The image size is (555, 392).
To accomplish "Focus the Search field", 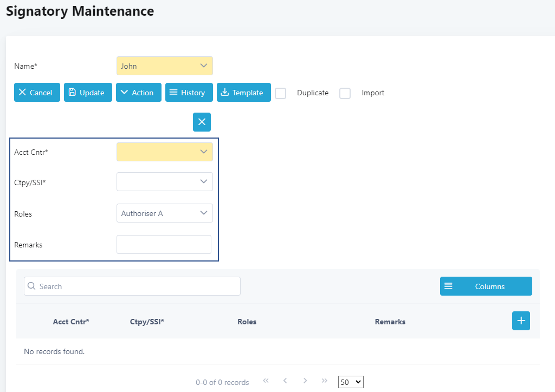I will [x=132, y=286].
